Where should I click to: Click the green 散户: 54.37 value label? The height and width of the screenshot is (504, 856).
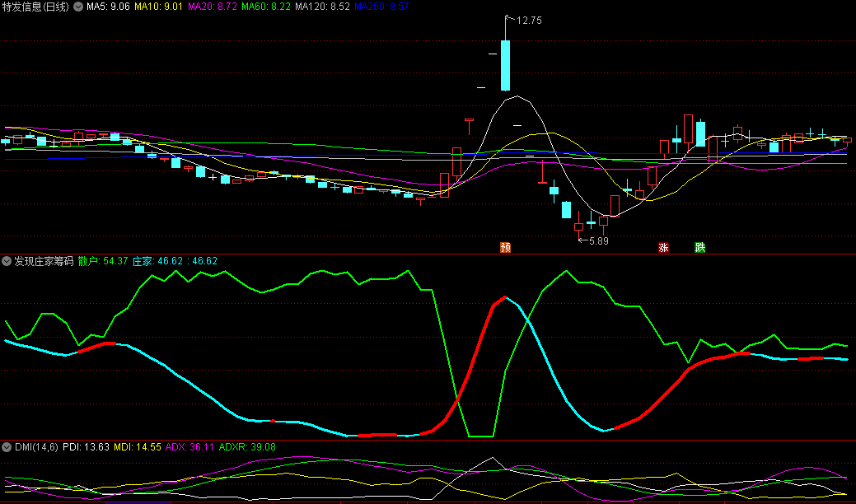coord(103,261)
